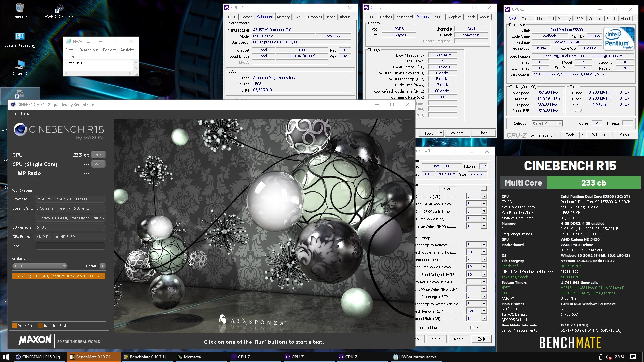Image resolution: width=644 pixels, height=362 pixels.
Task: Click the spd button in Memset
Action: [447, 189]
